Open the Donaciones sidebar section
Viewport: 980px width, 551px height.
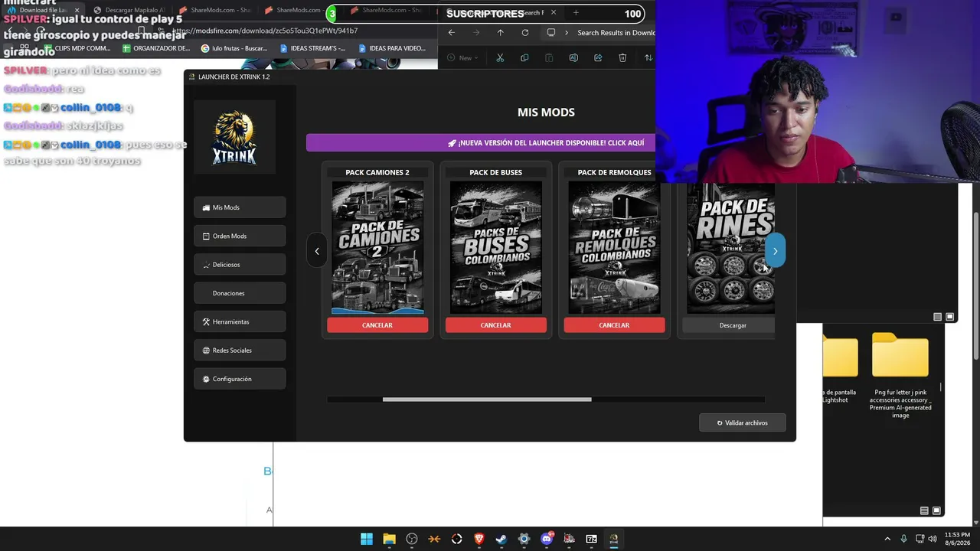240,293
